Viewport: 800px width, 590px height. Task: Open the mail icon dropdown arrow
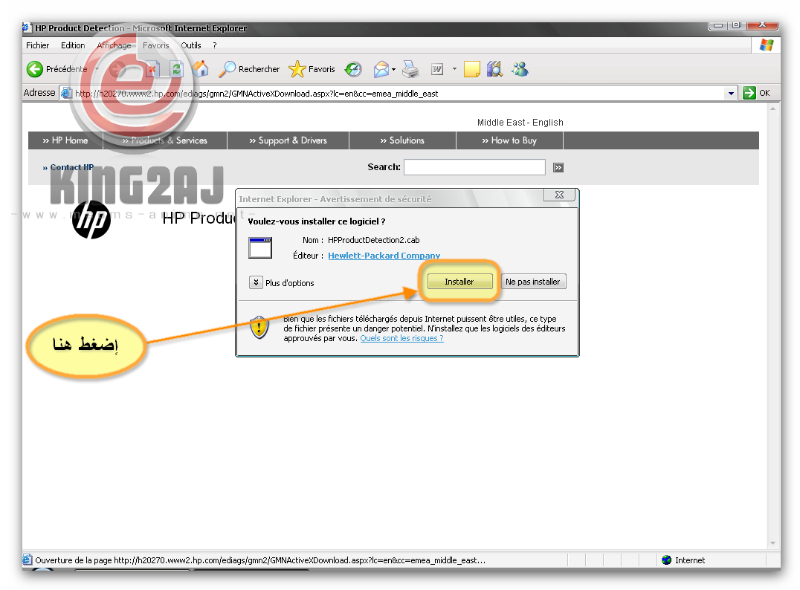click(x=394, y=69)
